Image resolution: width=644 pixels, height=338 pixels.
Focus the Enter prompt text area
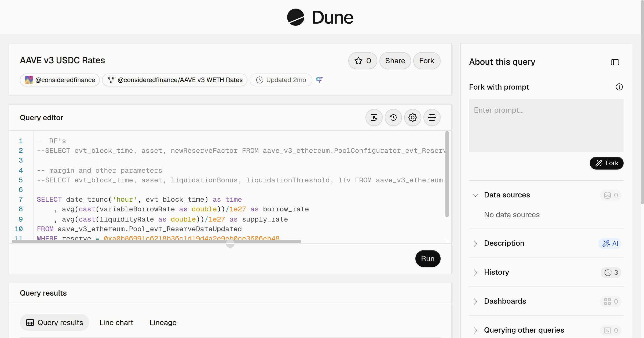(546, 126)
